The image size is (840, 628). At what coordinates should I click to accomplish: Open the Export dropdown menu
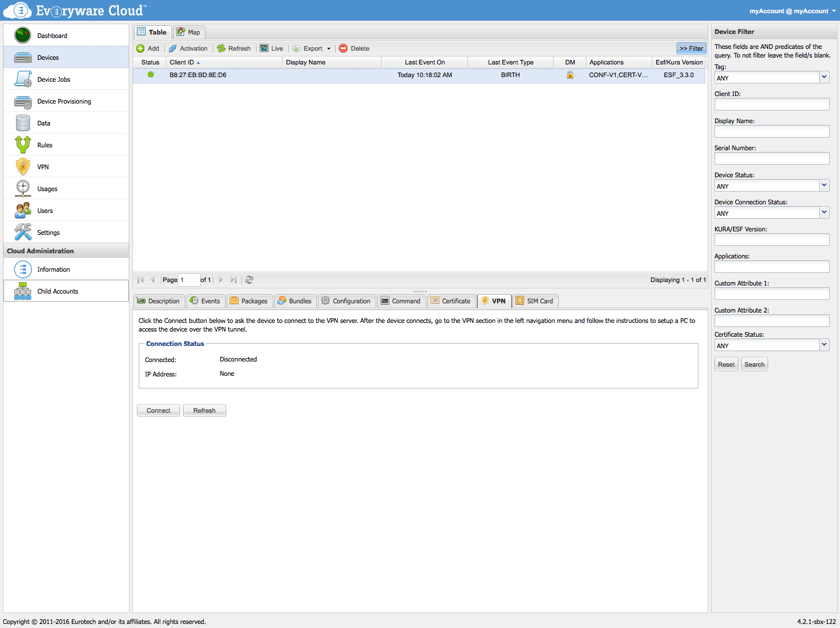(x=311, y=48)
